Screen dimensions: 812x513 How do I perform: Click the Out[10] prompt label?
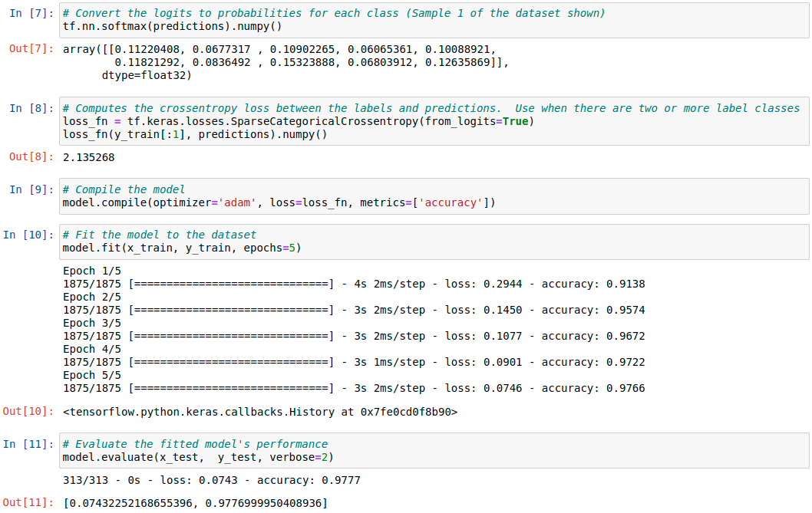(x=28, y=412)
